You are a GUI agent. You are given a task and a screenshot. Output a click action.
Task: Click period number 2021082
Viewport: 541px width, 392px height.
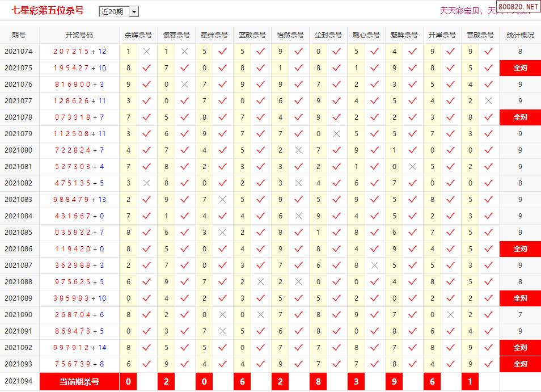(19, 183)
